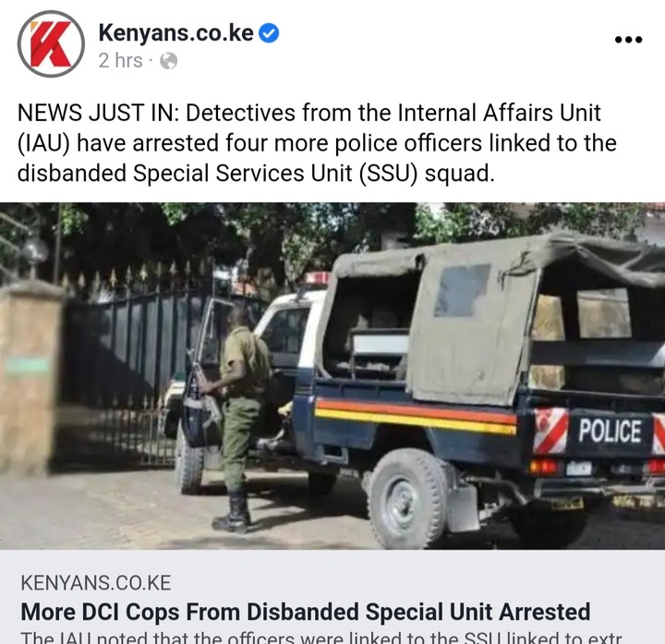Open "More DCI Cops From Disbanded" headline
Screen dimensions: 665x644
tap(306, 612)
